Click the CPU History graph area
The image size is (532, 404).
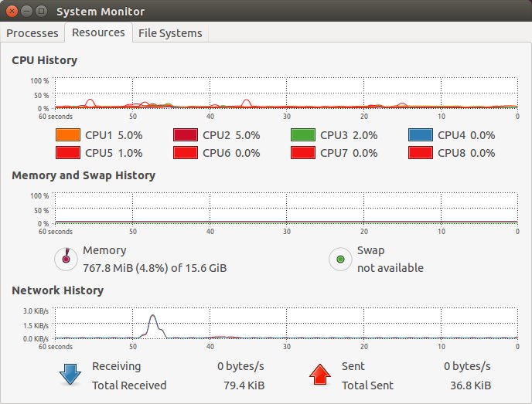coord(285,93)
